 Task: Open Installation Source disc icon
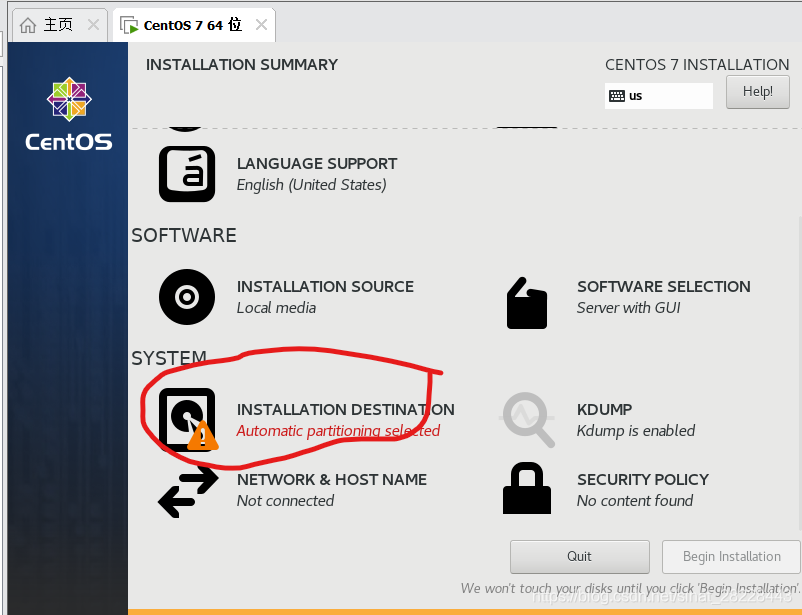click(x=187, y=297)
